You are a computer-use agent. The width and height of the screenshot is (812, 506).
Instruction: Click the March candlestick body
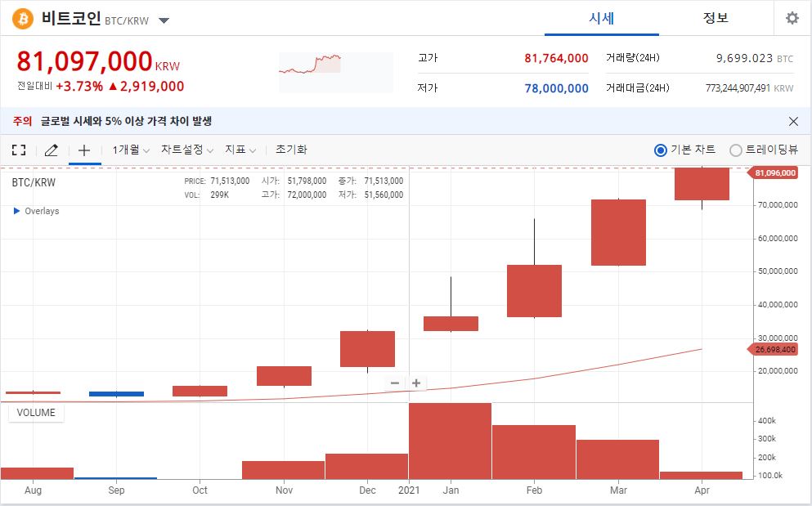point(618,232)
